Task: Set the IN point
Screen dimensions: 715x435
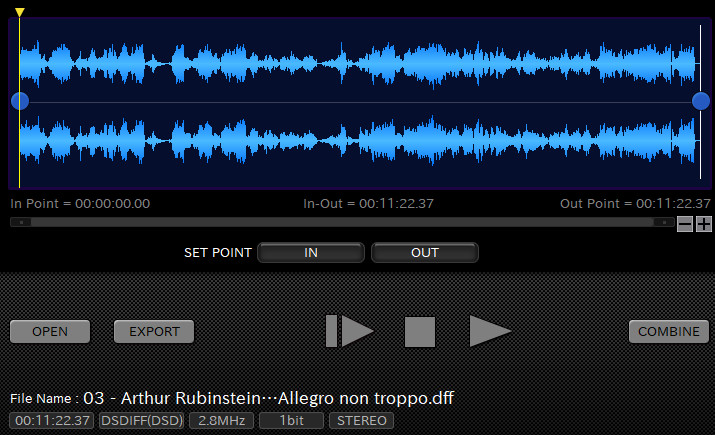Action: [311, 253]
